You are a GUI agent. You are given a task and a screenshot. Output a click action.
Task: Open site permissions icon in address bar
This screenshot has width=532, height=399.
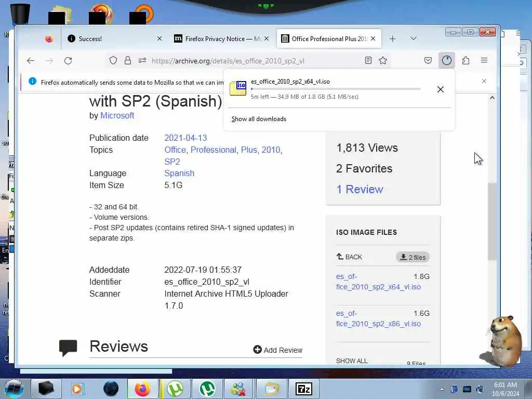click(x=142, y=61)
